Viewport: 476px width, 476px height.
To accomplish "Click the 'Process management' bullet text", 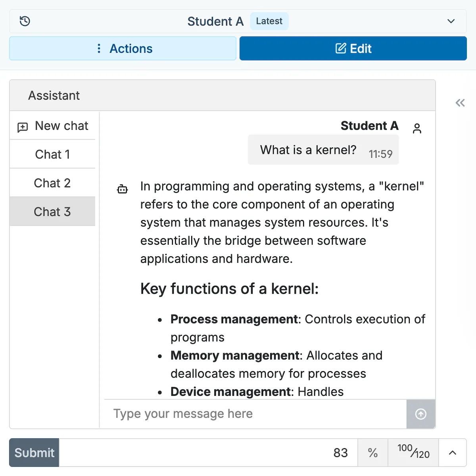I will click(x=234, y=319).
